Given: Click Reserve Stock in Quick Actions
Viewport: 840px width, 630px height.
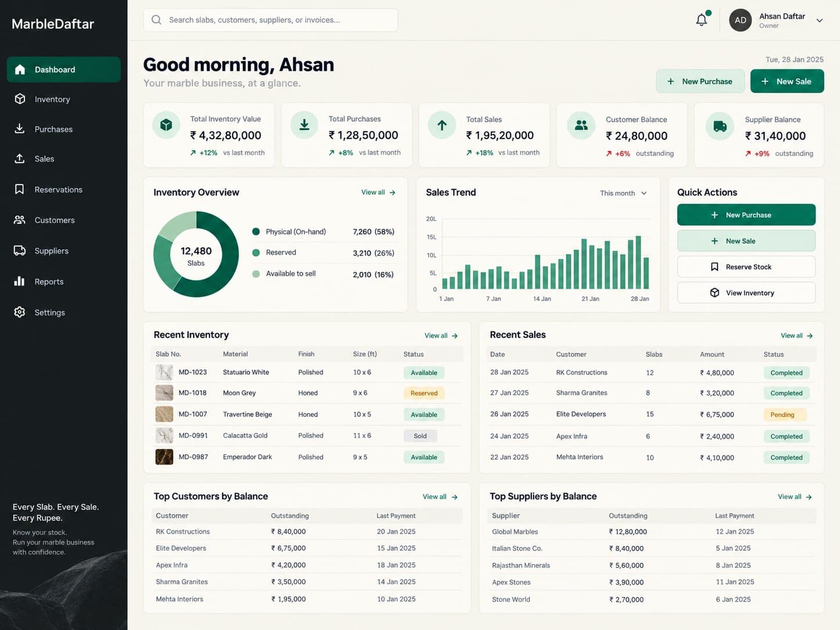Looking at the screenshot, I should (746, 267).
